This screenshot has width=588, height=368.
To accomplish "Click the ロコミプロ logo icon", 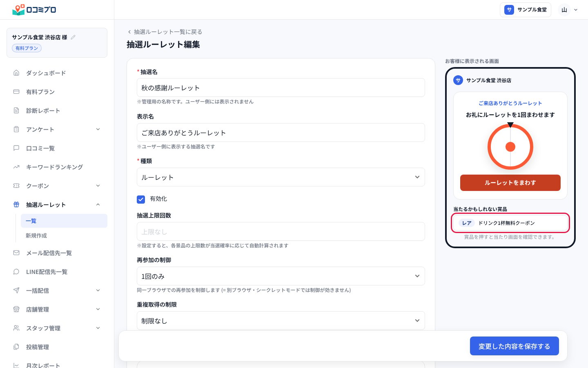I will [18, 9].
